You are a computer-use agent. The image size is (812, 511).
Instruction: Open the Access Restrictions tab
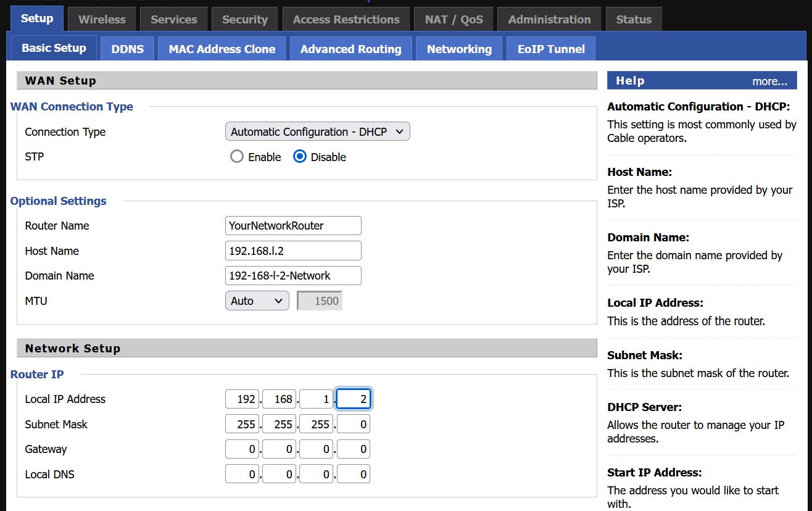[x=346, y=19]
